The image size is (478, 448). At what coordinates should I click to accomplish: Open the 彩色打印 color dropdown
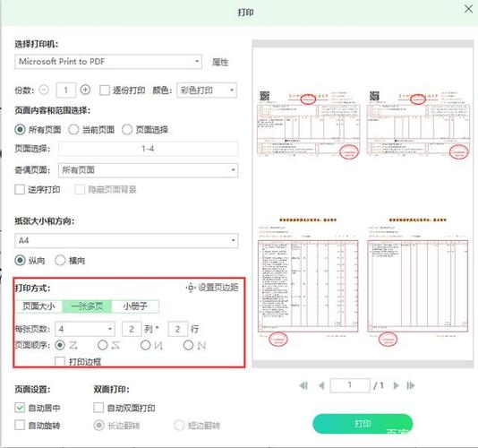coord(207,90)
